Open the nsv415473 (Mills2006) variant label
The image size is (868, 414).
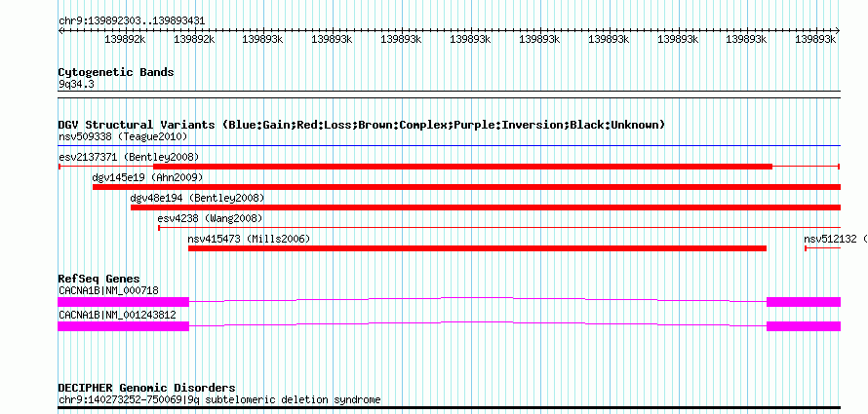point(249,239)
